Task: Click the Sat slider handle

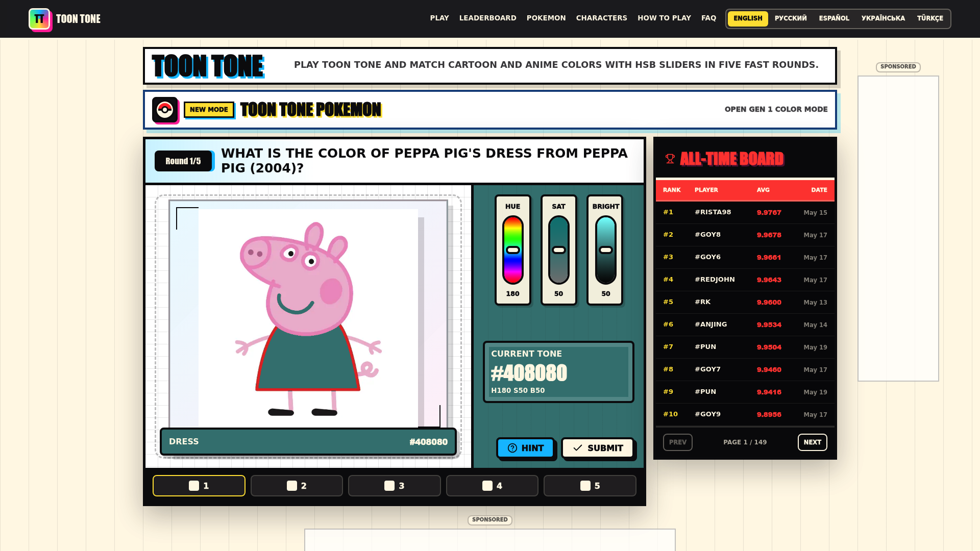Action: pyautogui.click(x=559, y=250)
